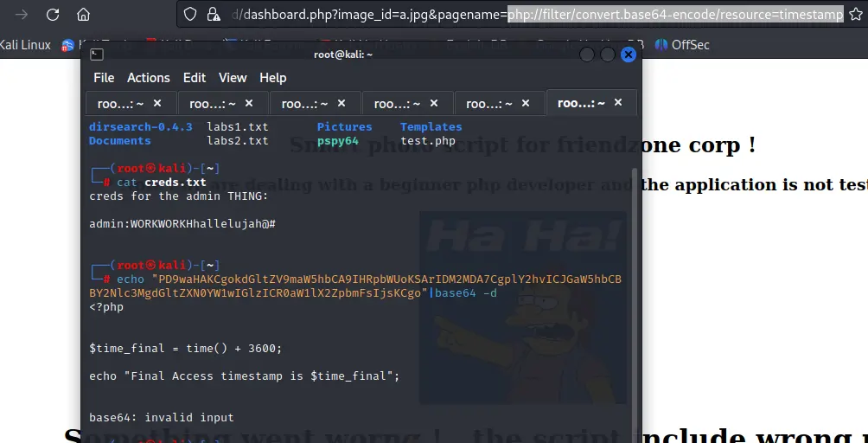
Task: Click the browser forward arrow button
Action: (22, 15)
